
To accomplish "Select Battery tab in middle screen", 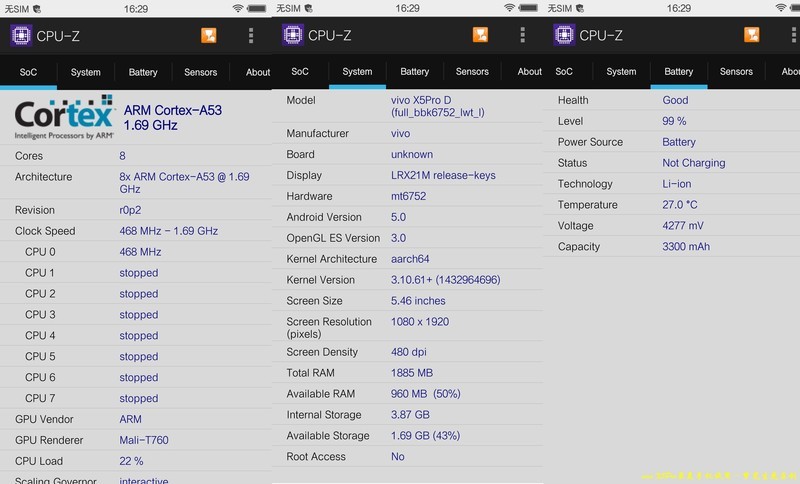I will (x=414, y=71).
